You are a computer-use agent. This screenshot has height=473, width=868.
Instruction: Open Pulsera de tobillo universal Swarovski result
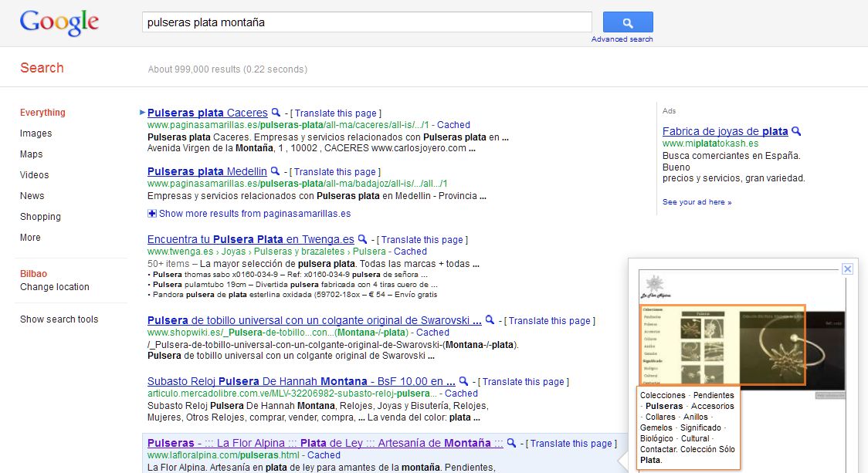pos(314,320)
